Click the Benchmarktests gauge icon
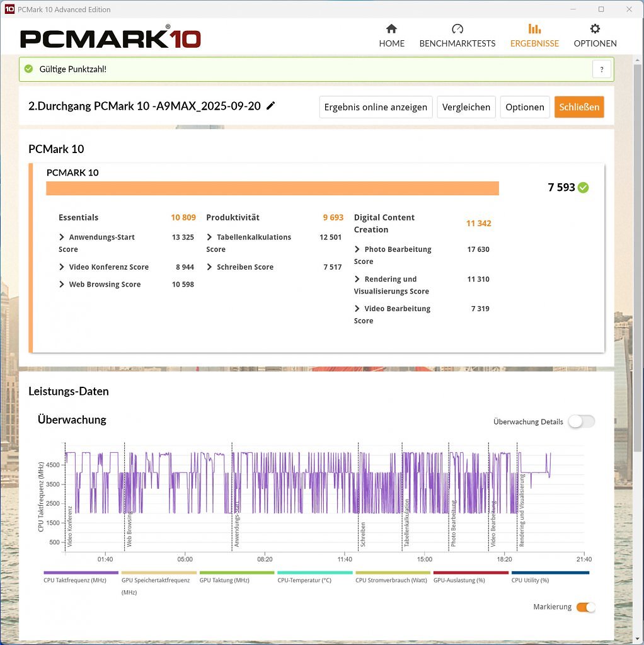 pos(457,29)
